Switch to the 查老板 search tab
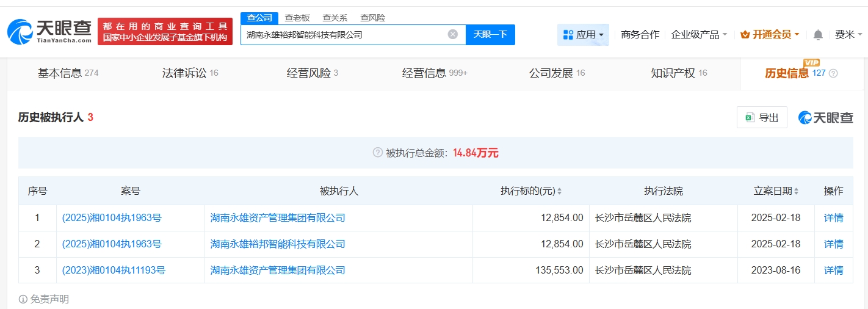Screen dimensions: 868x309 click(297, 18)
